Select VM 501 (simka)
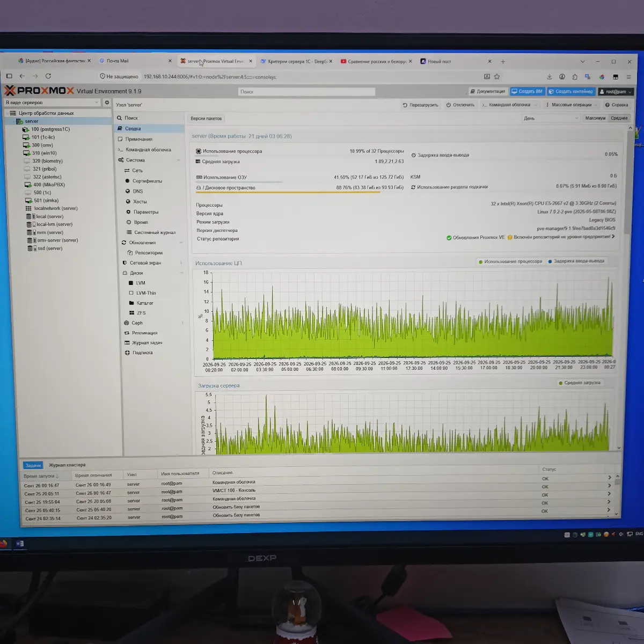 tap(46, 201)
